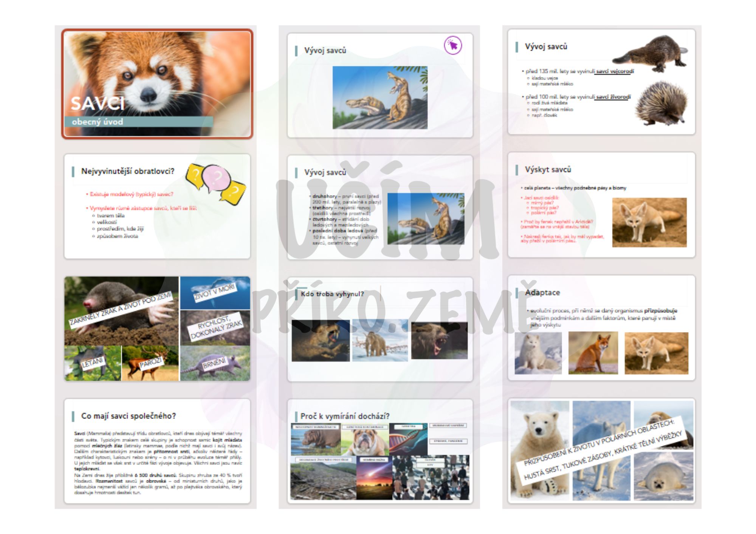Click the 'Kdo třeba vyhynul?' heading
756x534 pixels.
click(332, 294)
